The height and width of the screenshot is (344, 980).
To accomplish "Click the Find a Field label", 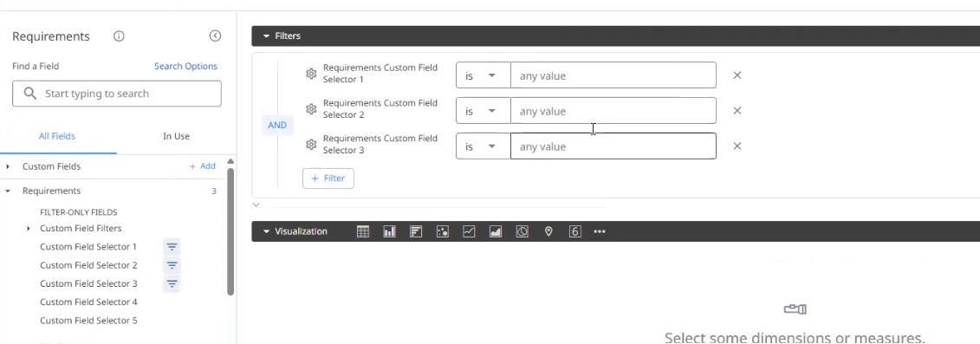I will coord(36,67).
